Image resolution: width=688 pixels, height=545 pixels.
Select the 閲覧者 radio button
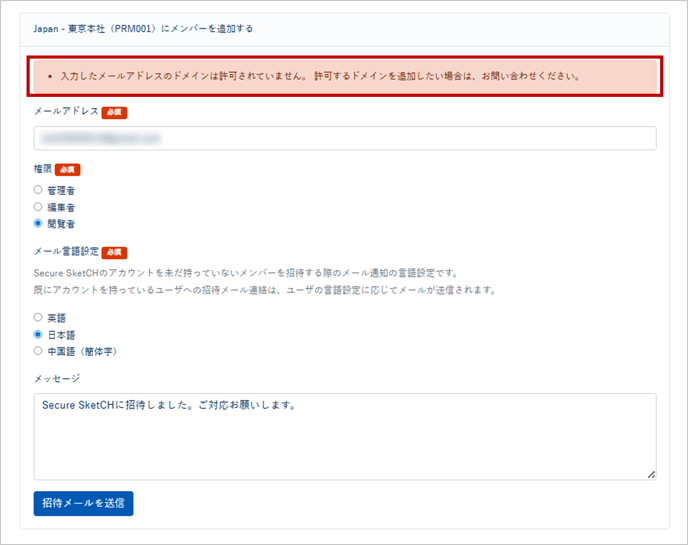[38, 224]
